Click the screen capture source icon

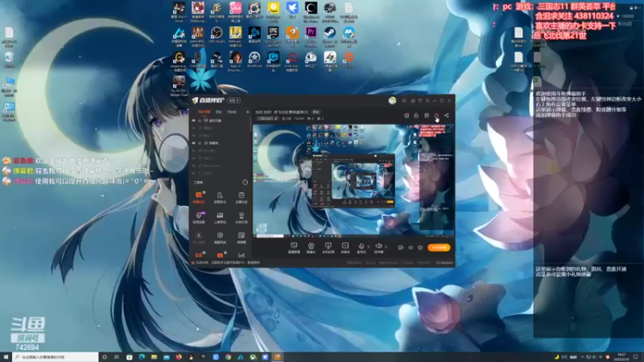(294, 248)
